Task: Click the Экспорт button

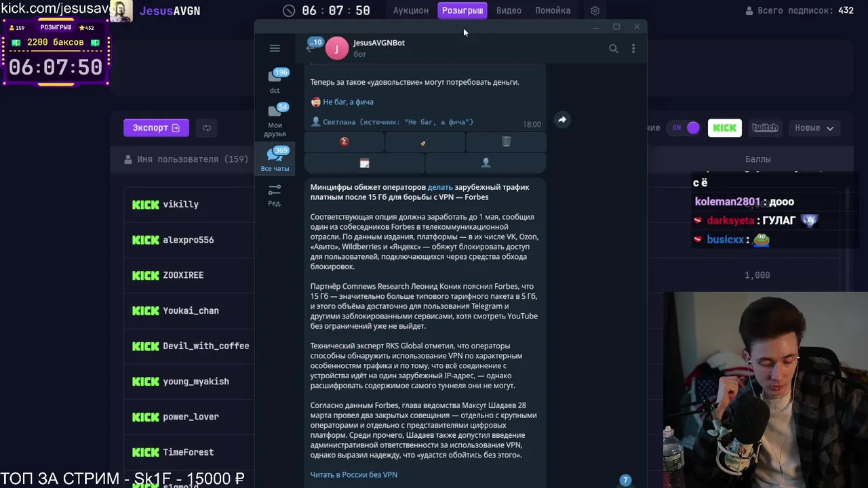Action: point(156,127)
